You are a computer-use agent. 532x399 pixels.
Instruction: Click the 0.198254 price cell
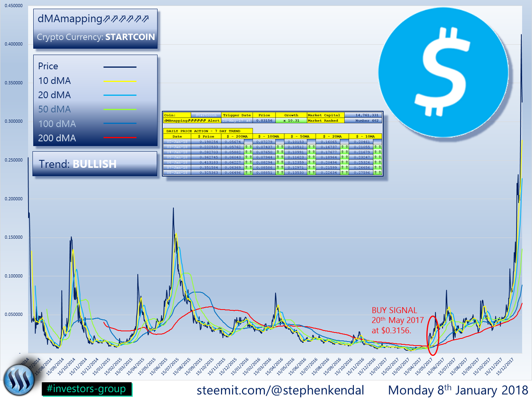[x=206, y=141]
